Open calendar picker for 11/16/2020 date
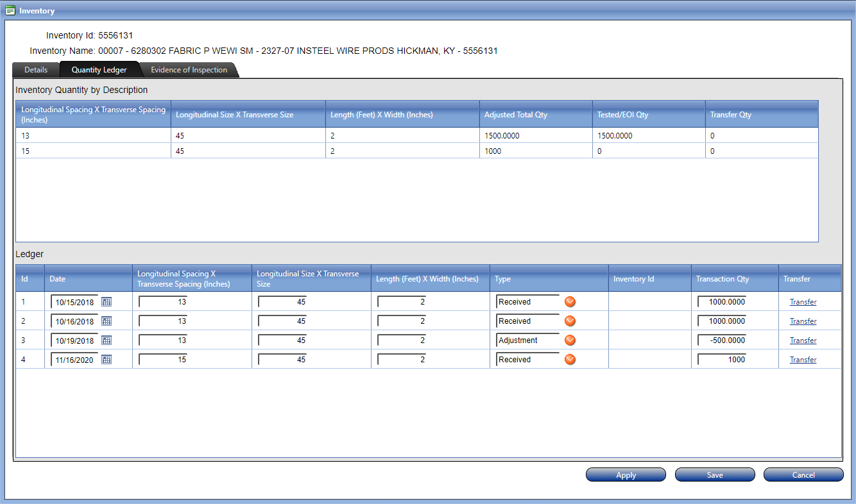Viewport: 856px width, 504px height. point(107,360)
